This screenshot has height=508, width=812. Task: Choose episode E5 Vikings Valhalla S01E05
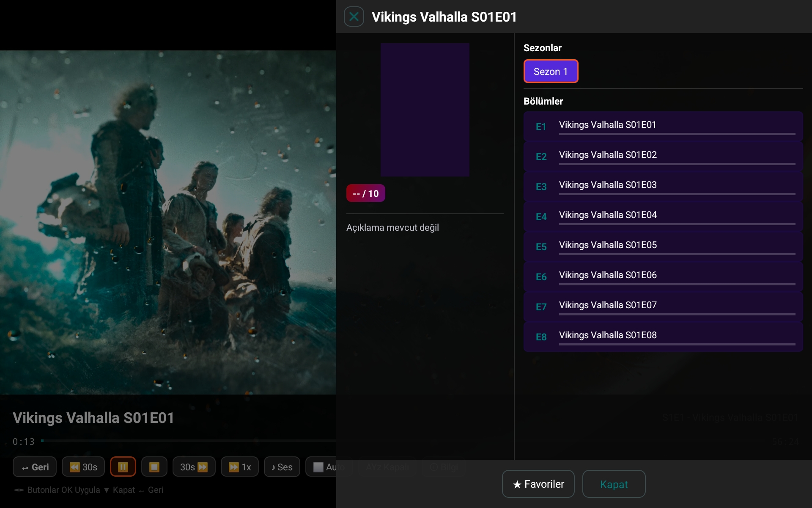click(663, 246)
